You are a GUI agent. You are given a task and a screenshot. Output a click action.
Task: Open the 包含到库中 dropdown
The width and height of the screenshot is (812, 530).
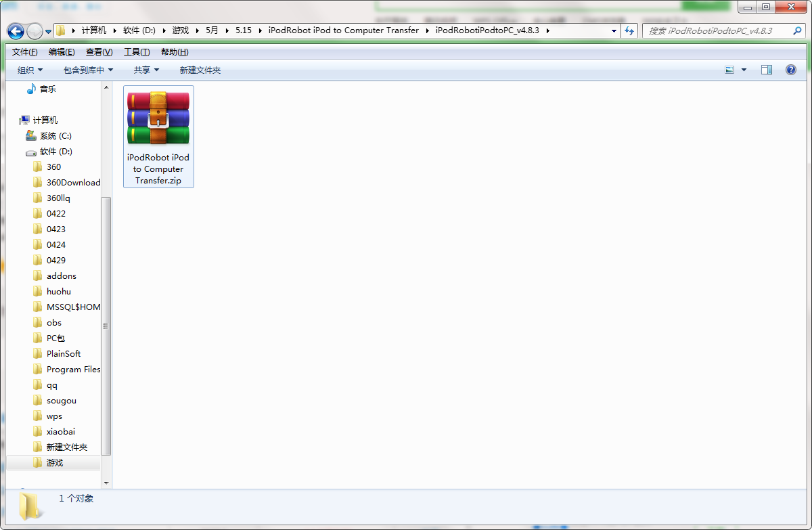tap(89, 70)
